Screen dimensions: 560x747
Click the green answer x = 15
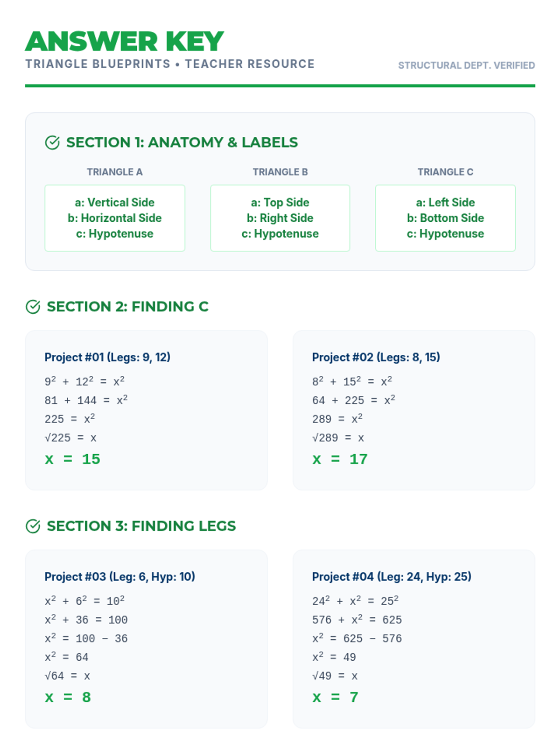click(72, 459)
